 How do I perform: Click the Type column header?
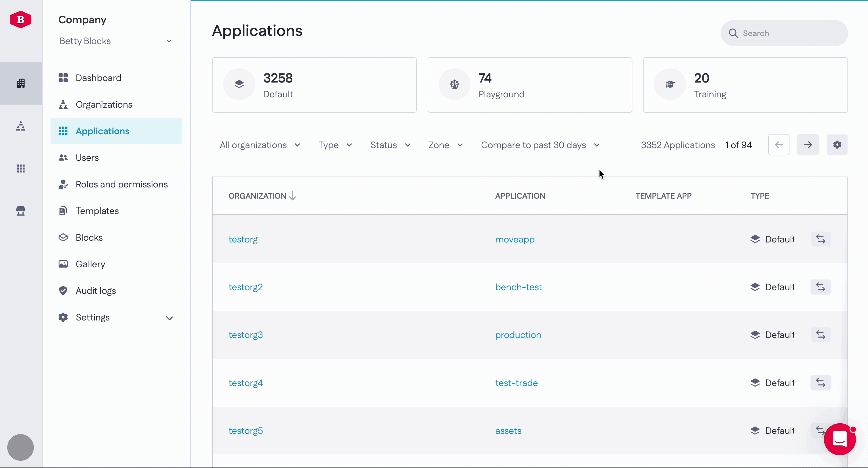click(760, 196)
